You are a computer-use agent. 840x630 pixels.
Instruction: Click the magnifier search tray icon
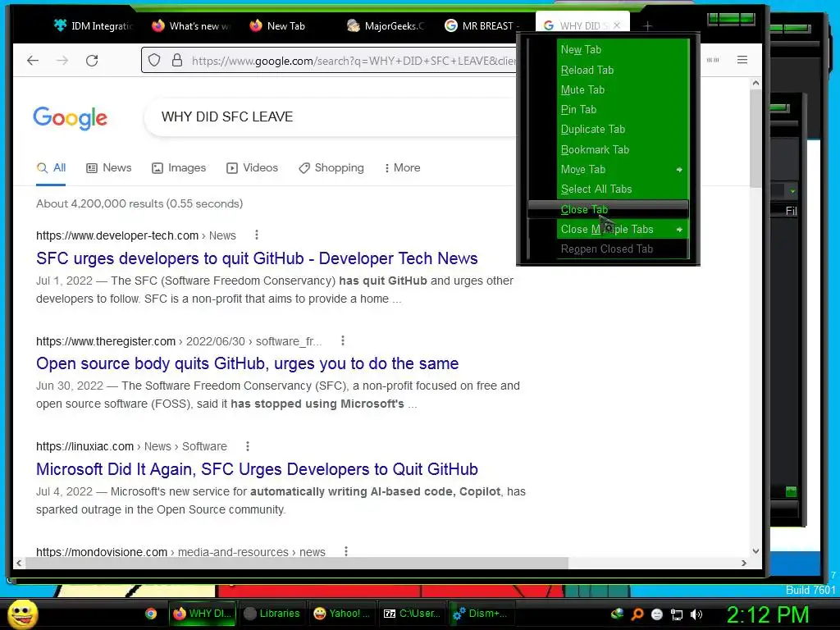click(x=637, y=614)
